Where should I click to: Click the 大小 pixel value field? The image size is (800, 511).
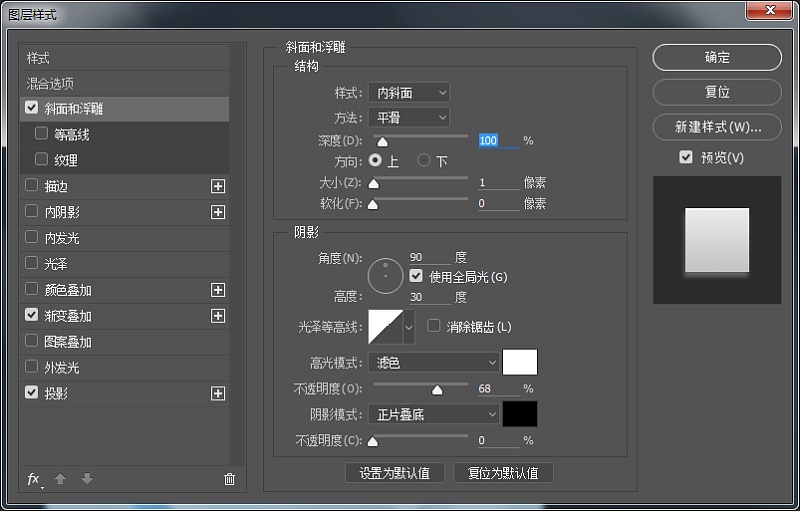(498, 182)
